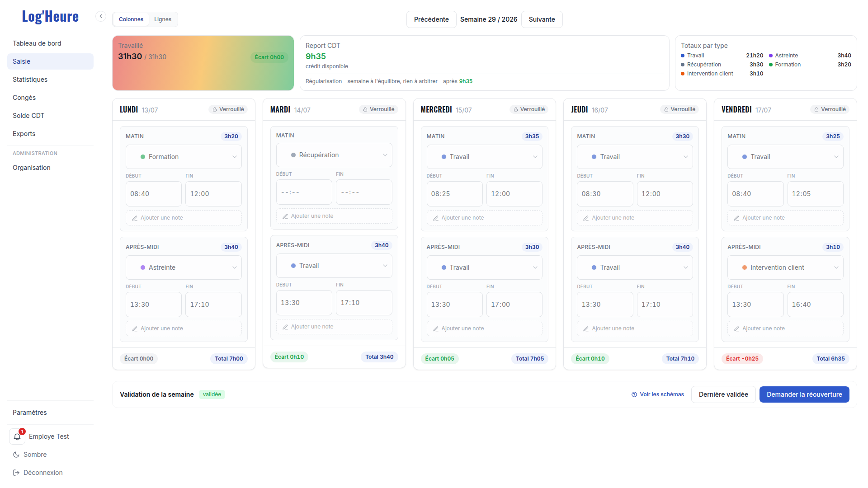
Task: Open Vendredi matin Travail type dropdown
Action: click(x=785, y=157)
